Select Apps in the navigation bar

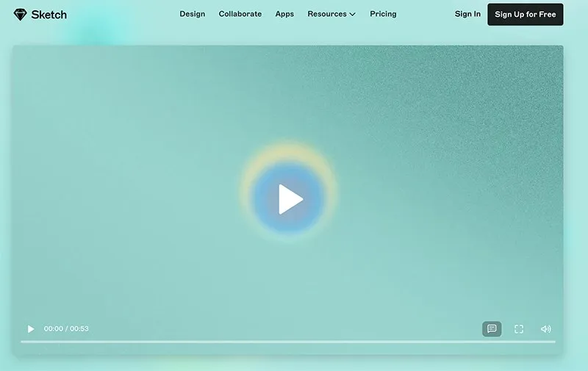coord(284,14)
